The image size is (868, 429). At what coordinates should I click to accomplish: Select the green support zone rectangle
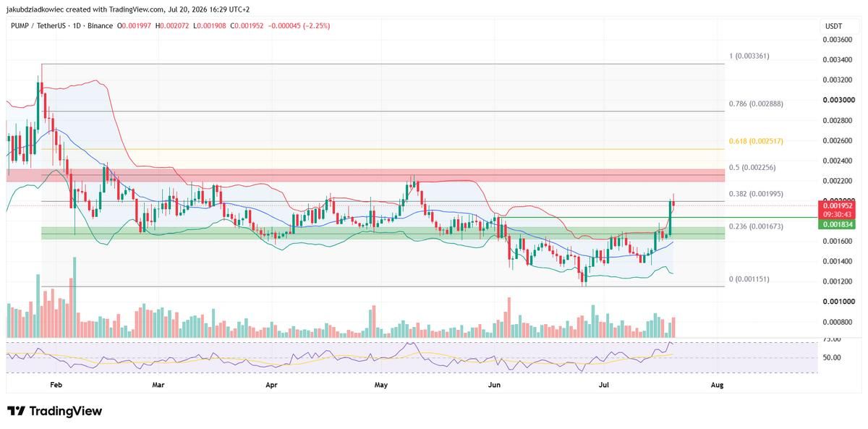(x=383, y=233)
